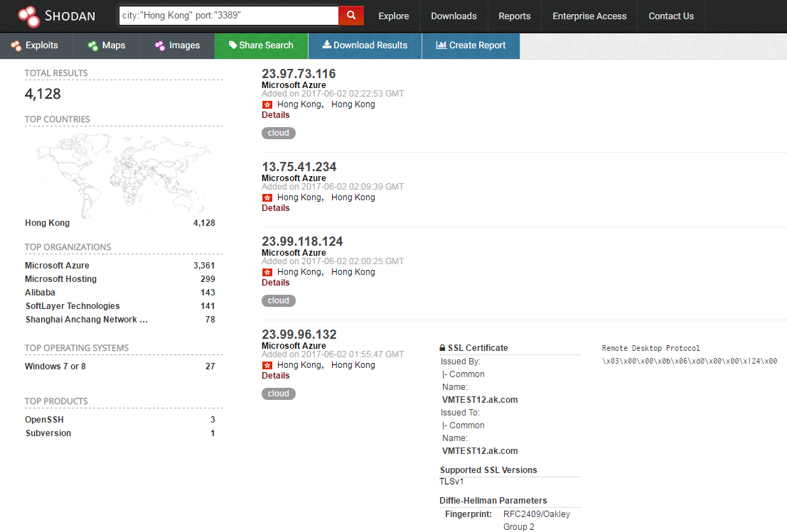Open the Exploits tab label
The width and height of the screenshot is (787, 532).
point(42,45)
